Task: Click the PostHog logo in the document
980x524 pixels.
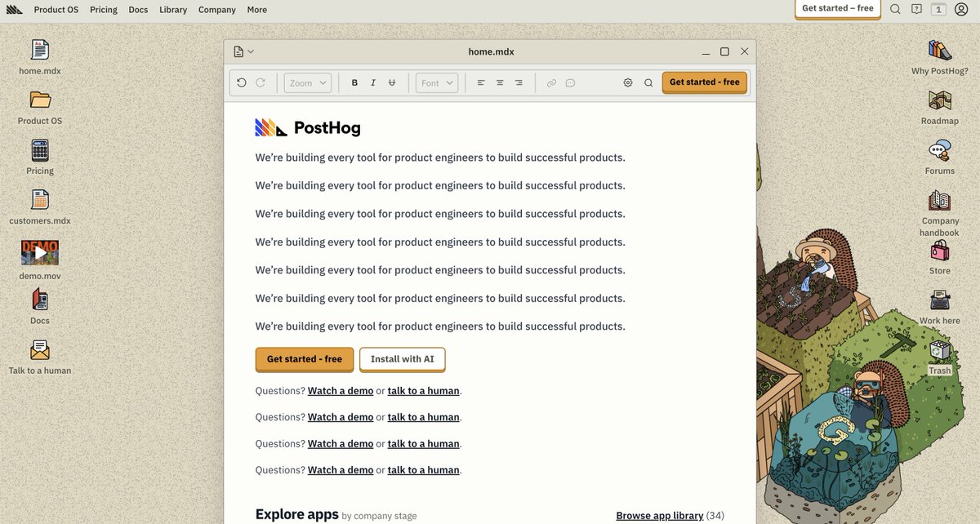Action: pos(308,127)
